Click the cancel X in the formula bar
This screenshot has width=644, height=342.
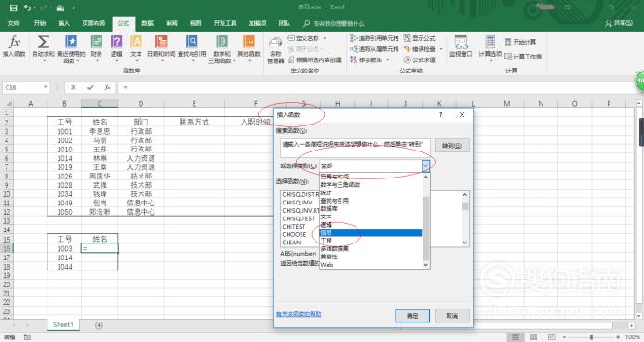tap(74, 87)
